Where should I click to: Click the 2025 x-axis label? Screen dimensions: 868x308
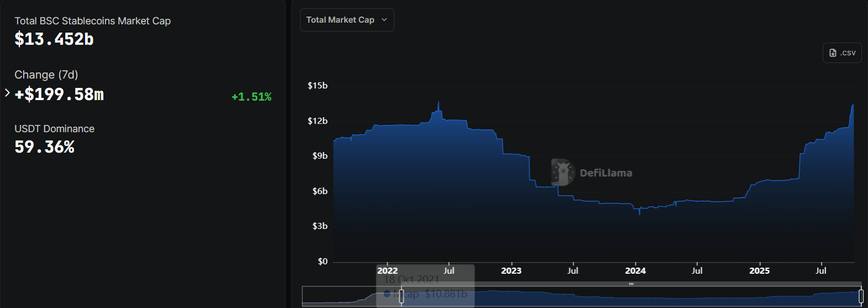click(x=759, y=271)
